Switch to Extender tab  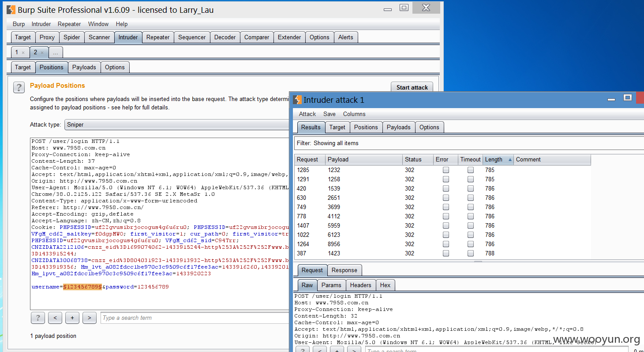[x=289, y=37]
